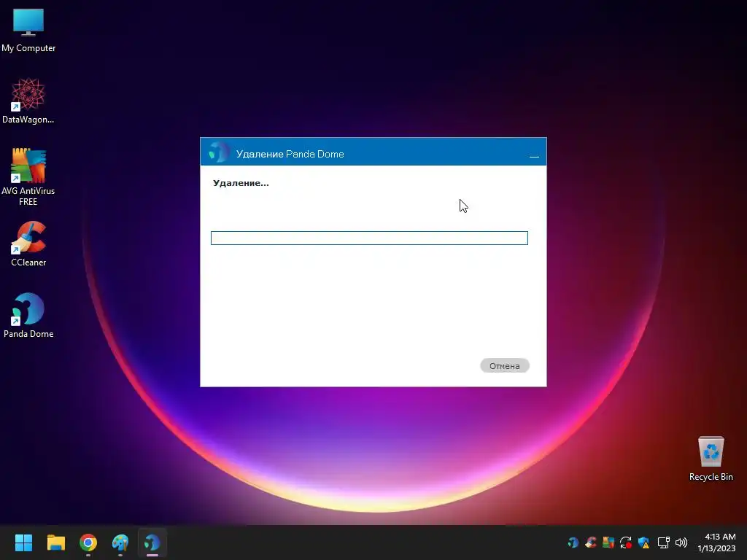Click the Windows Update tray icon
747x560 pixels.
tap(626, 542)
